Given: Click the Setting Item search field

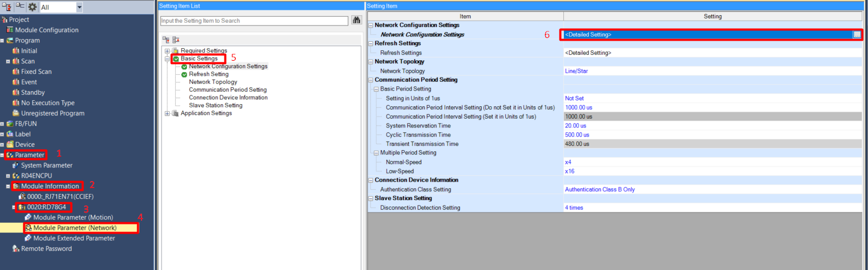Looking at the screenshot, I should (x=254, y=21).
